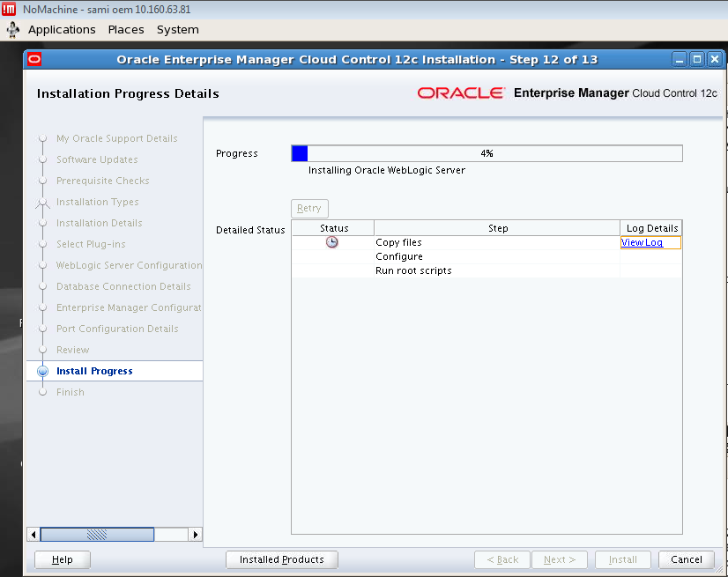Select Enterprise Manager Configuration step
The image size is (728, 577).
click(x=129, y=307)
